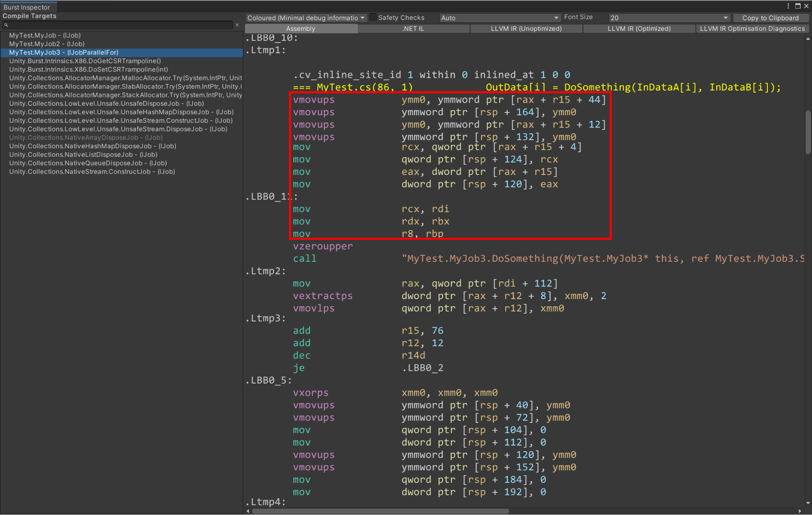This screenshot has width=812, height=515.
Task: Click the scroll down arrow of assembly view
Action: tap(808, 503)
